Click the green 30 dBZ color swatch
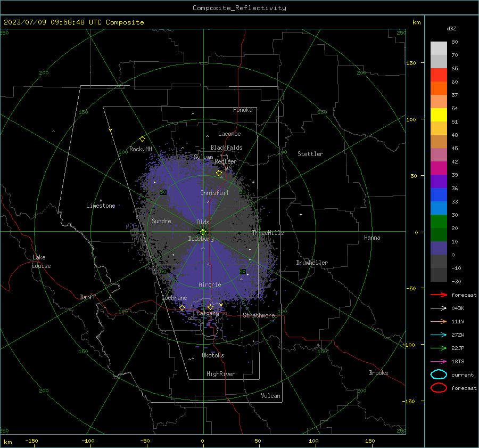The image size is (479, 448). pos(439,222)
